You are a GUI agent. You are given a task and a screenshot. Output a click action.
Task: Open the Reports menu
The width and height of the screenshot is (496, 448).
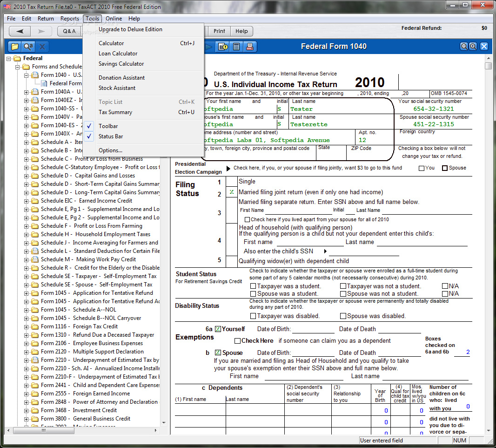click(70, 19)
